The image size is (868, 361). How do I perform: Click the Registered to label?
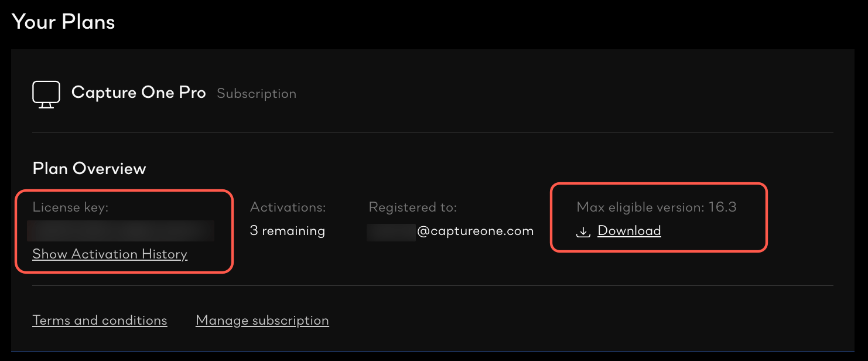tap(412, 207)
